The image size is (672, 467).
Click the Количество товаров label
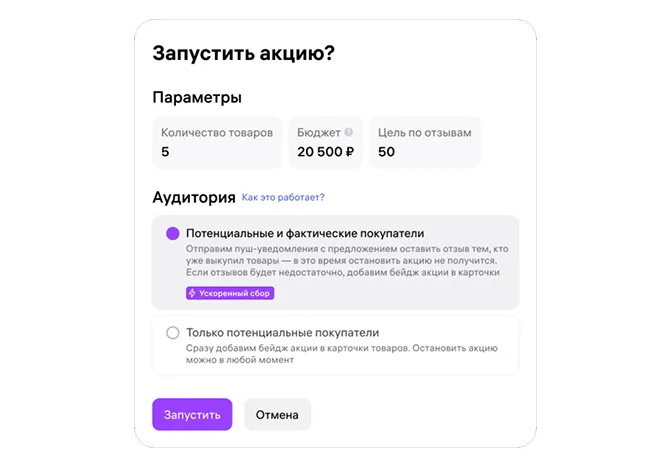217,133
